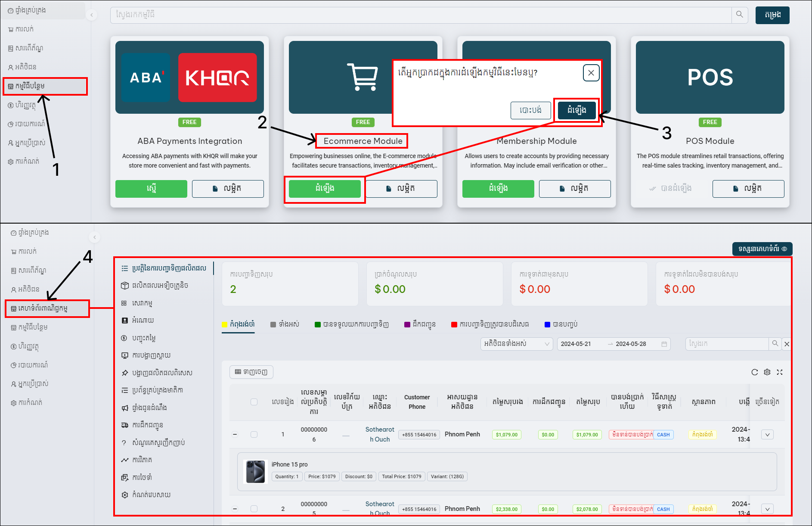This screenshot has width=812, height=526.
Task: Click the fullscreen expand icon above the orders table
Action: pos(780,372)
